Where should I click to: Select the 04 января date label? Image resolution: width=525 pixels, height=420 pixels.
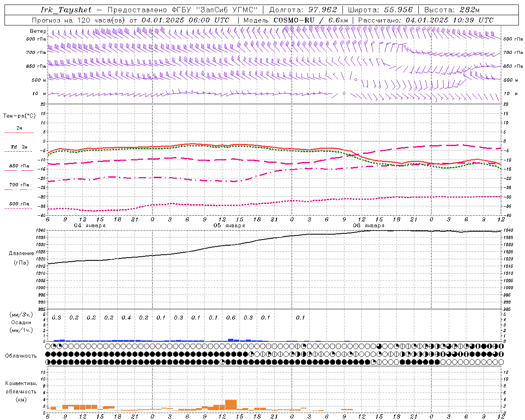pos(89,226)
